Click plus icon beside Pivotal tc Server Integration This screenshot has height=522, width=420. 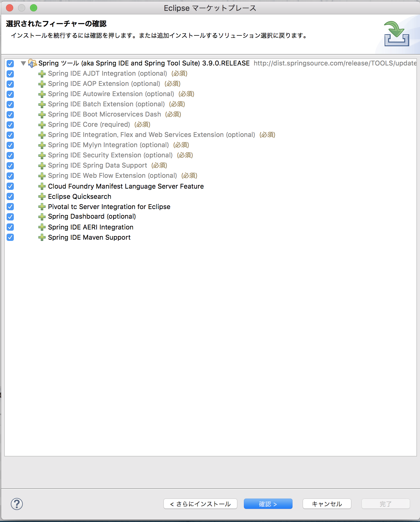point(42,207)
